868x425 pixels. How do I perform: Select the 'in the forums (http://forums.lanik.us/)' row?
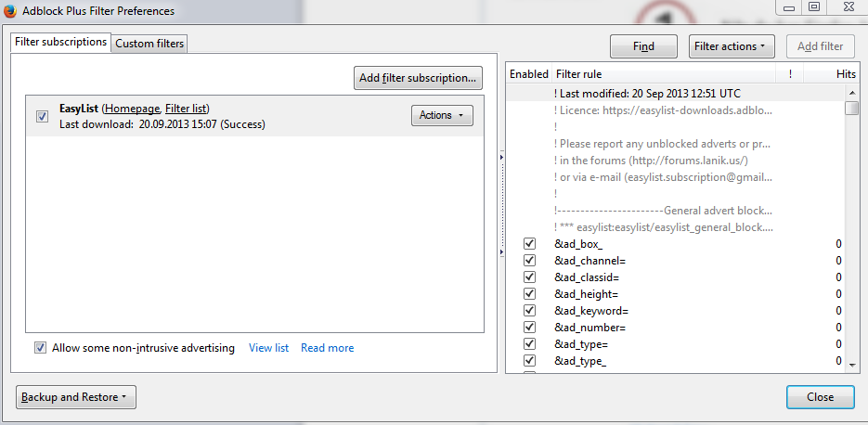675,161
